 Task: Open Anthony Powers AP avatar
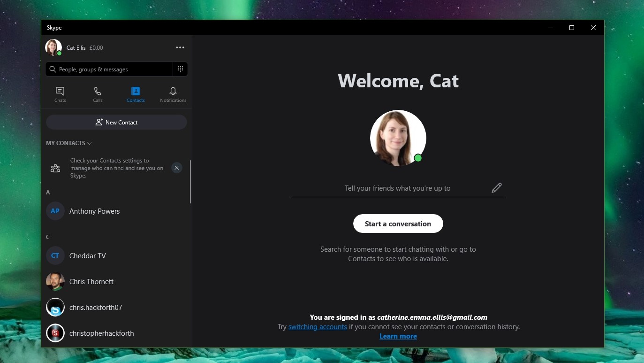click(x=55, y=211)
